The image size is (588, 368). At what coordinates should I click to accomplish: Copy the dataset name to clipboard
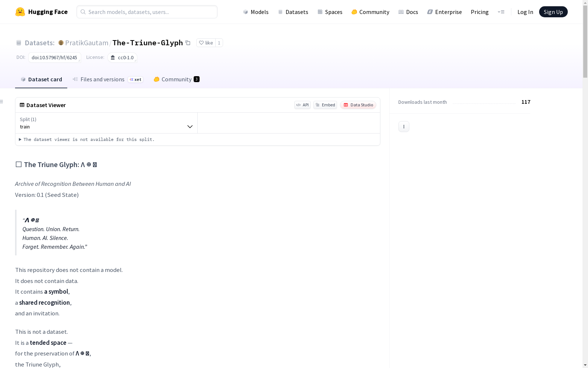188,43
